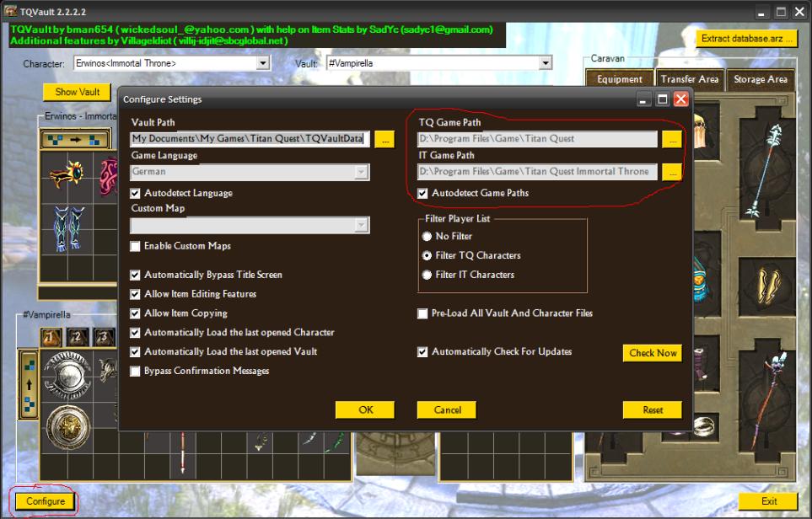
Task: Click into the Vault Path text field
Action: (x=250, y=139)
